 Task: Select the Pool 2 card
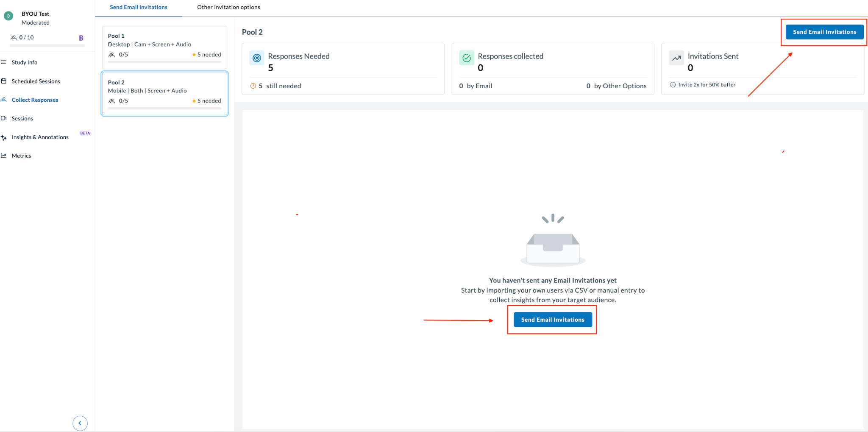tap(164, 94)
